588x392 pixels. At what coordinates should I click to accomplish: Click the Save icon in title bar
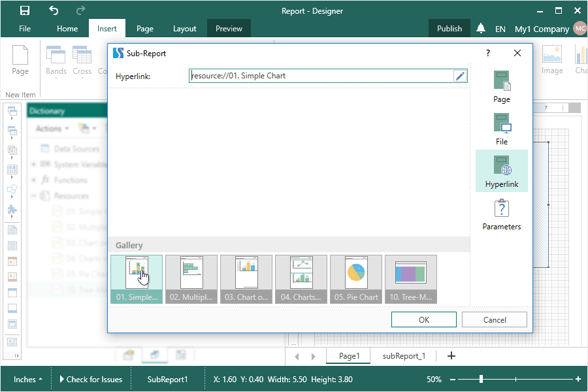25,10
